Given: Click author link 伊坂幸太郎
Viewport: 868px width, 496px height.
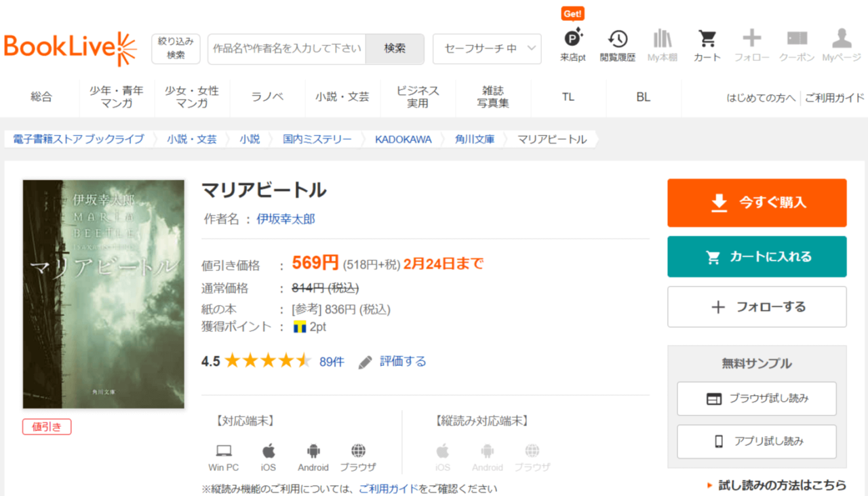Looking at the screenshot, I should pyautogui.click(x=285, y=219).
